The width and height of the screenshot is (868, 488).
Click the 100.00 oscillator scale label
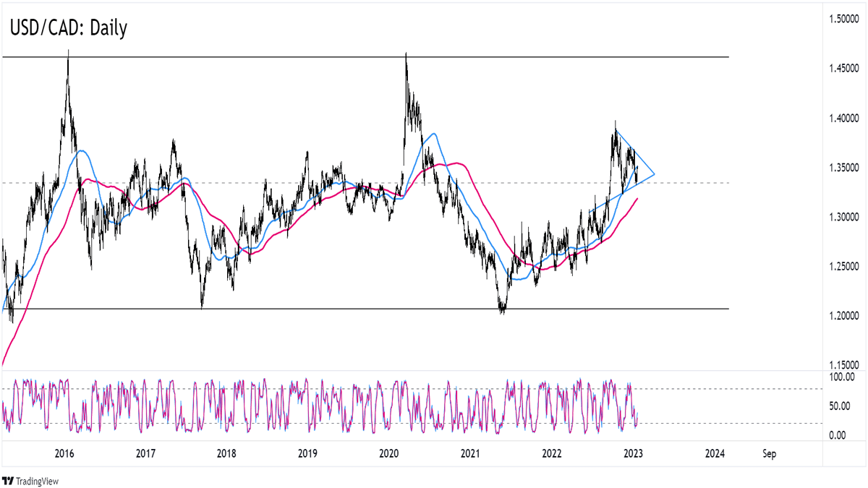pos(843,377)
